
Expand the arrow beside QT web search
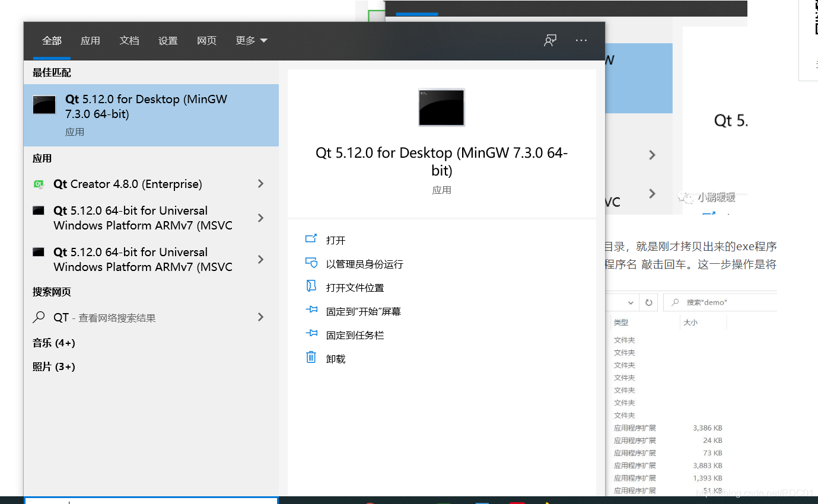(x=260, y=318)
